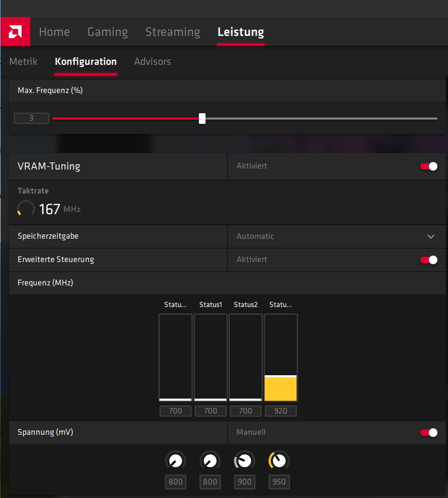Toggle Erweiterte Steuerung switch
The width and height of the screenshot is (448, 498).
(x=429, y=260)
